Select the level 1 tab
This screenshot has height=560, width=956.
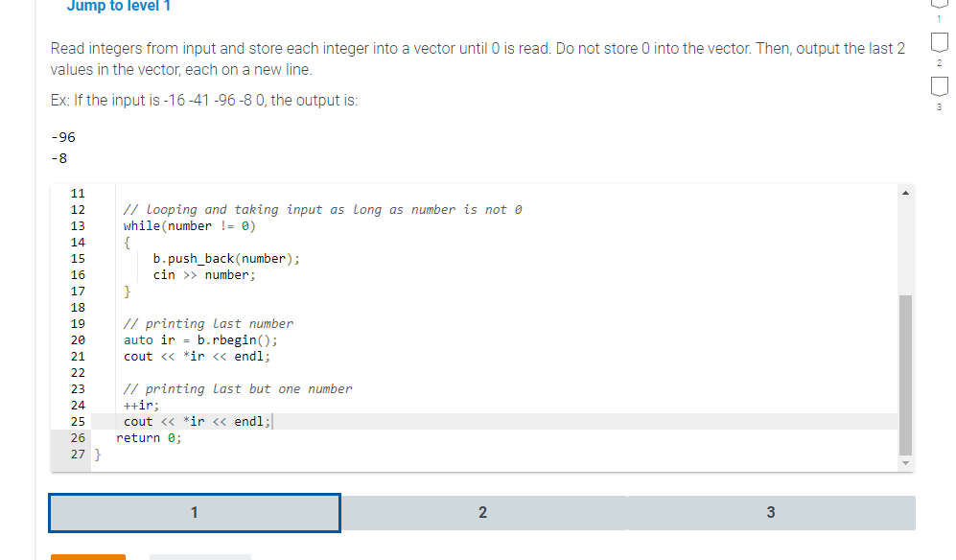click(194, 512)
